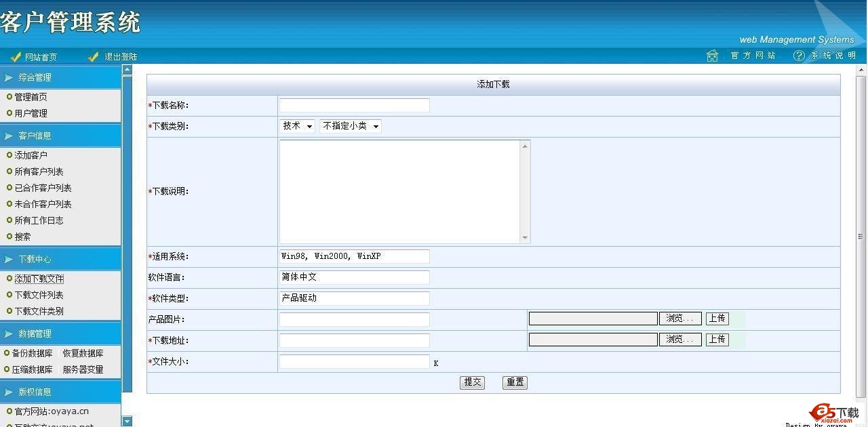Focus the 下载地址 input field
868x427 pixels.
(x=355, y=340)
